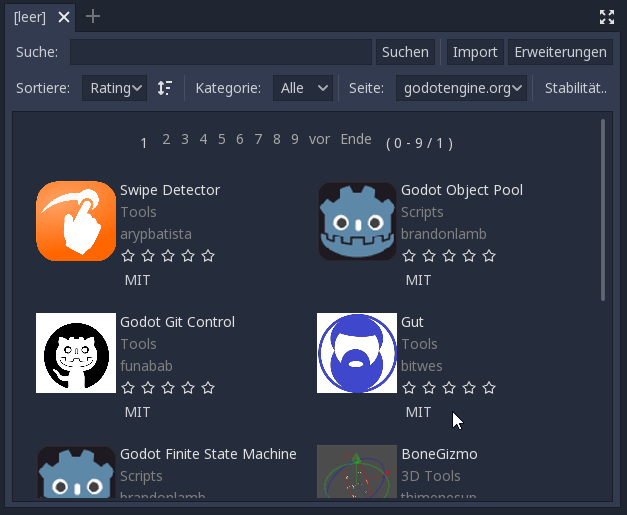Click the Swipe Detector title

pos(170,190)
